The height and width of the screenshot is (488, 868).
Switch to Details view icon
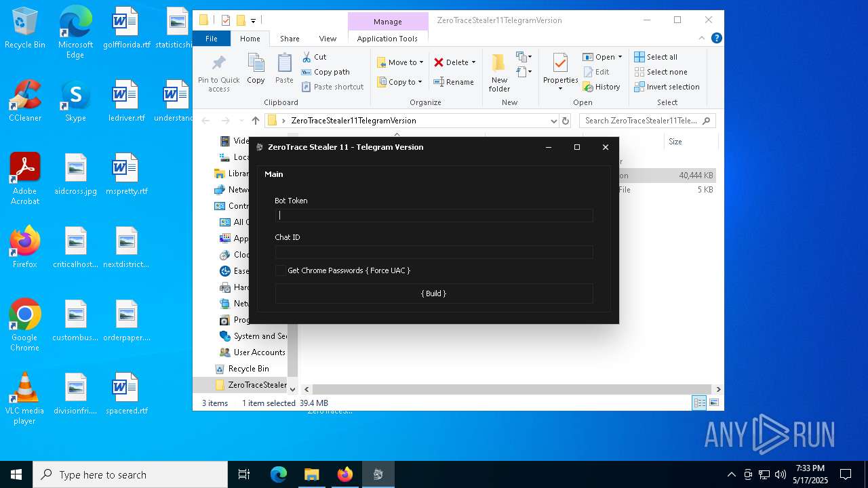(699, 403)
